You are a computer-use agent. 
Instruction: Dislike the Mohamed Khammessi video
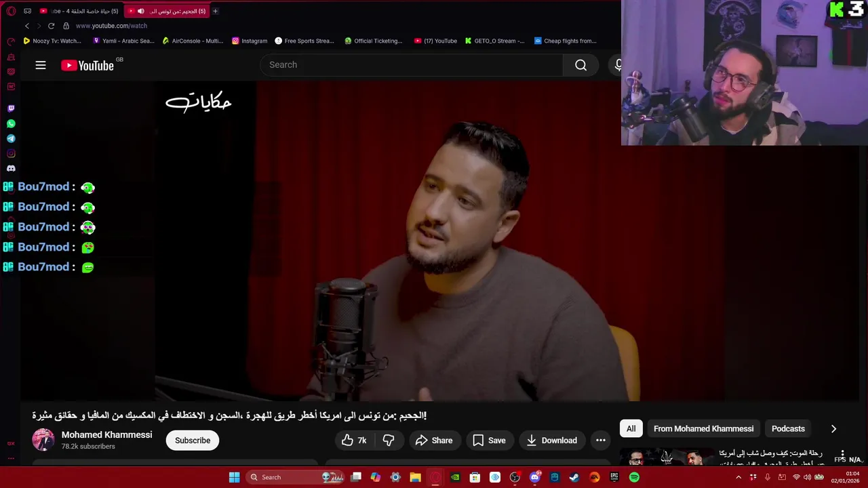389,441
